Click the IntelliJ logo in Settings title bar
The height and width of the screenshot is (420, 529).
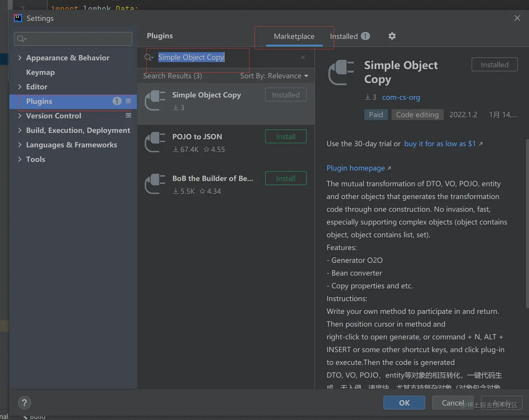(18, 18)
